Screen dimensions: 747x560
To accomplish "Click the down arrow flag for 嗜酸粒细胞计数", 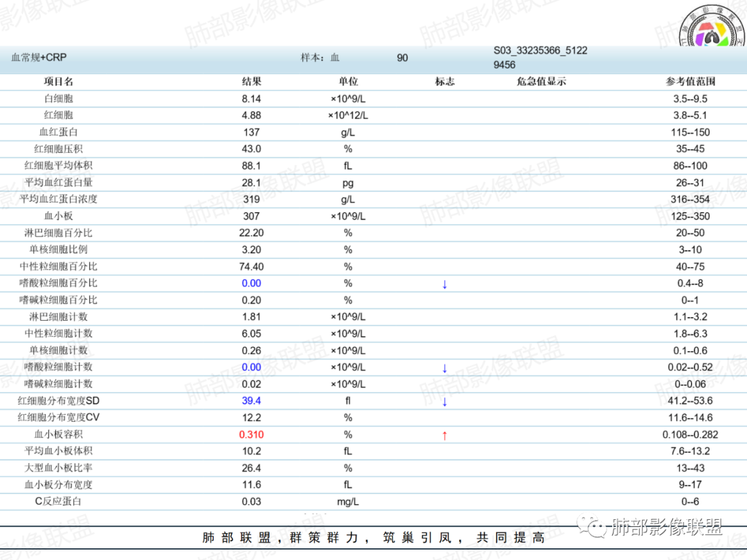I will 445,368.
